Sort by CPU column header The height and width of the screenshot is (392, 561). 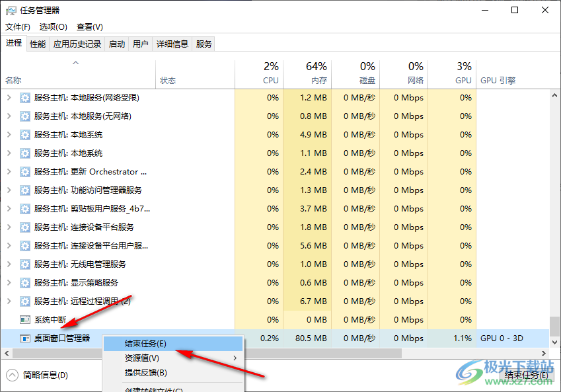259,74
